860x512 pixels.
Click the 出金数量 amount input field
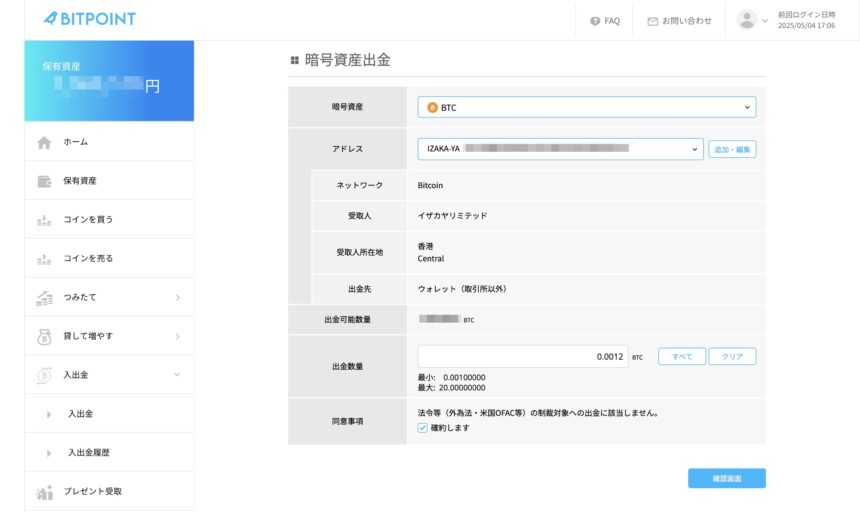[x=523, y=356]
